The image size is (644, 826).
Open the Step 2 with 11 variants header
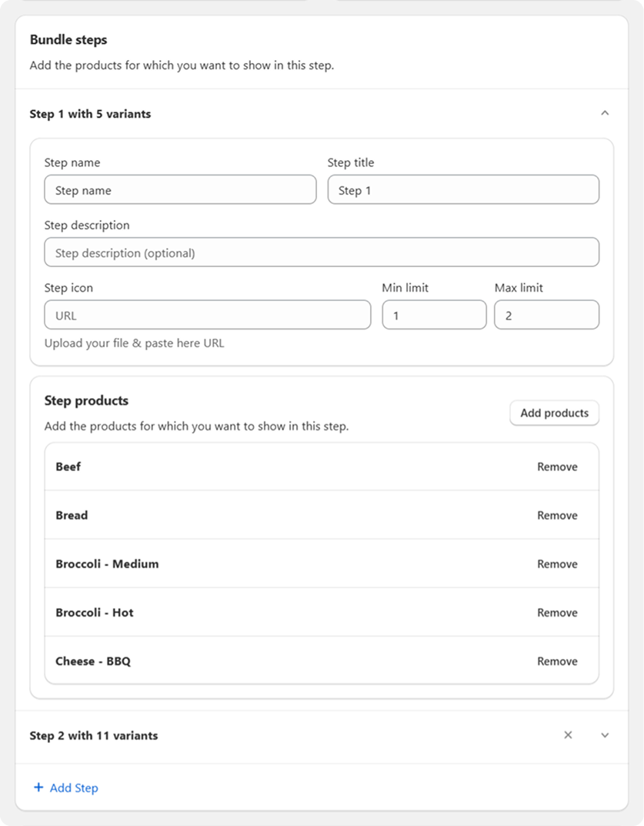pos(94,735)
